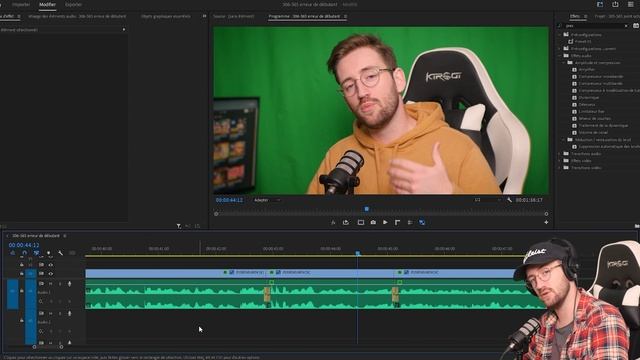640x360 pixels.
Task: Mute the Audio 2 track
Action: coord(51,313)
